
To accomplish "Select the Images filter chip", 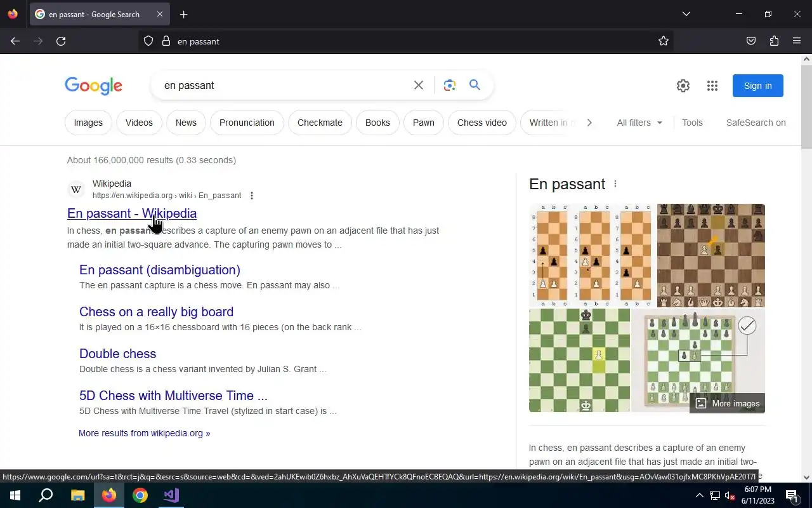I will tap(88, 123).
